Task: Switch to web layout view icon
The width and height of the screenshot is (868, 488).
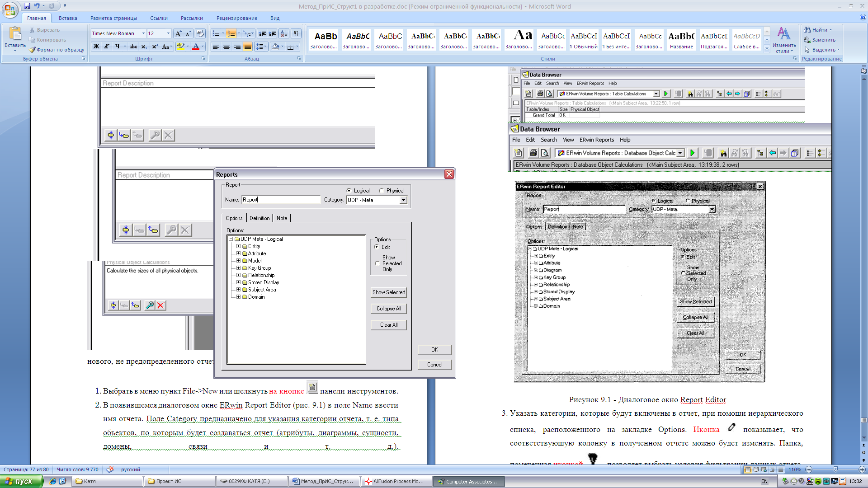Action: pyautogui.click(x=764, y=469)
